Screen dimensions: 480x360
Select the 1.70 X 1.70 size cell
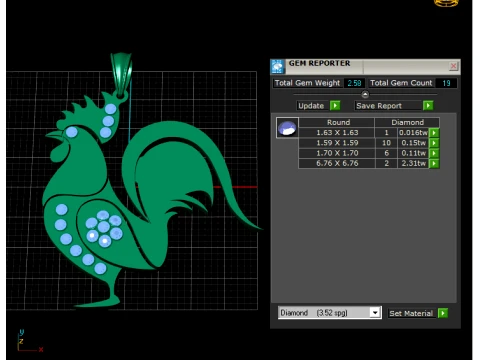(337, 153)
